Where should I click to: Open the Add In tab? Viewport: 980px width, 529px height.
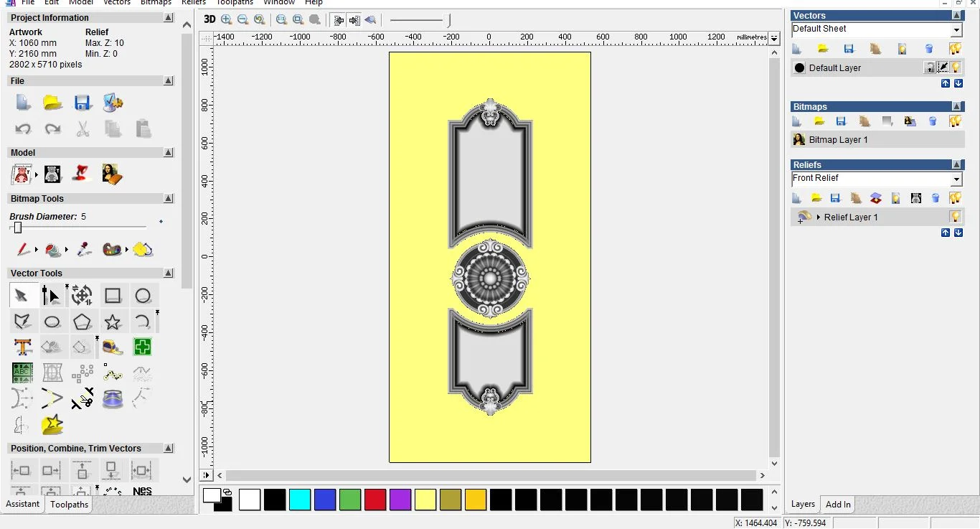(x=838, y=505)
